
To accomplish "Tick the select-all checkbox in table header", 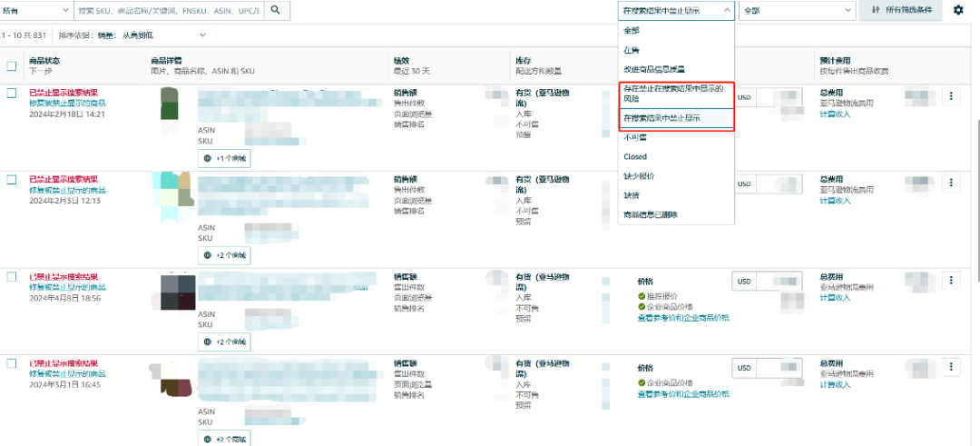I will tap(11, 65).
